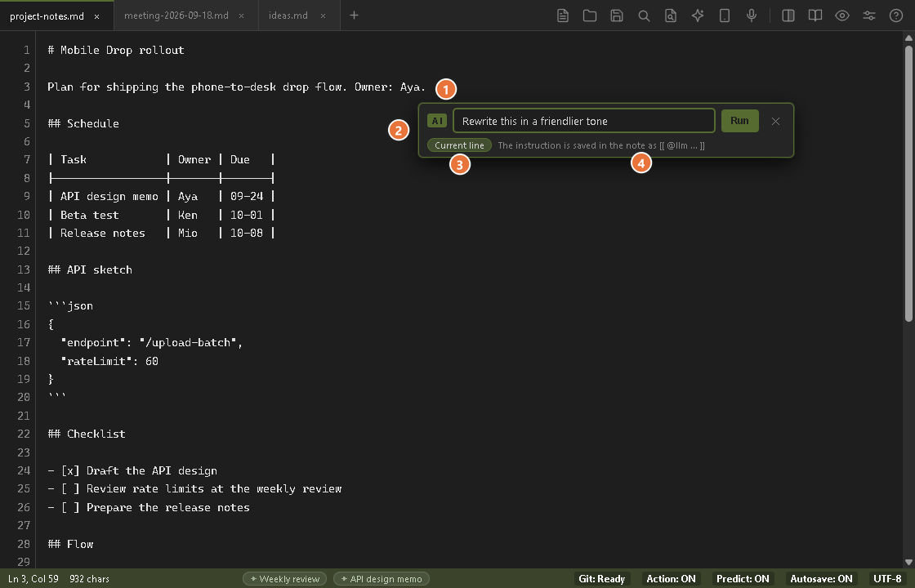Open settings sliders icon
Viewport: 915px width, 588px height.
click(x=869, y=16)
